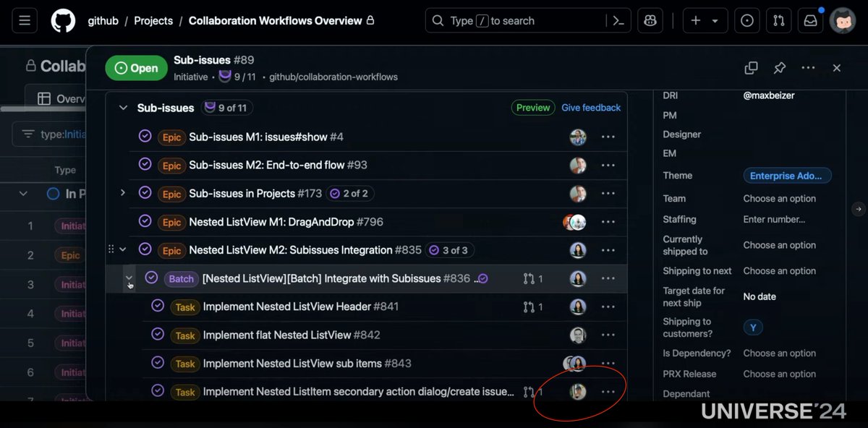
Task: Click drag handle on #835 row
Action: 111,249
